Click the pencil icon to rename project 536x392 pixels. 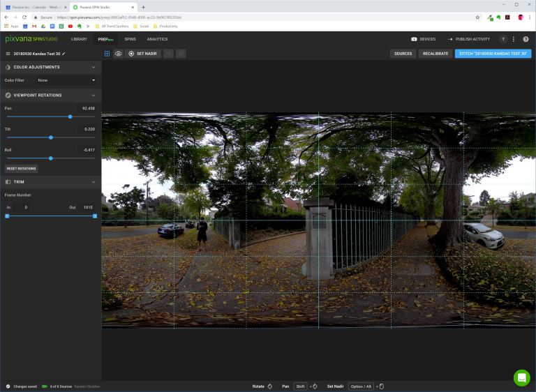pos(64,53)
